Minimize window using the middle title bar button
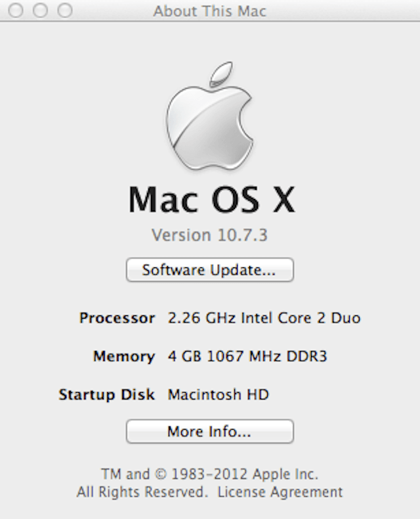 pyautogui.click(x=40, y=11)
